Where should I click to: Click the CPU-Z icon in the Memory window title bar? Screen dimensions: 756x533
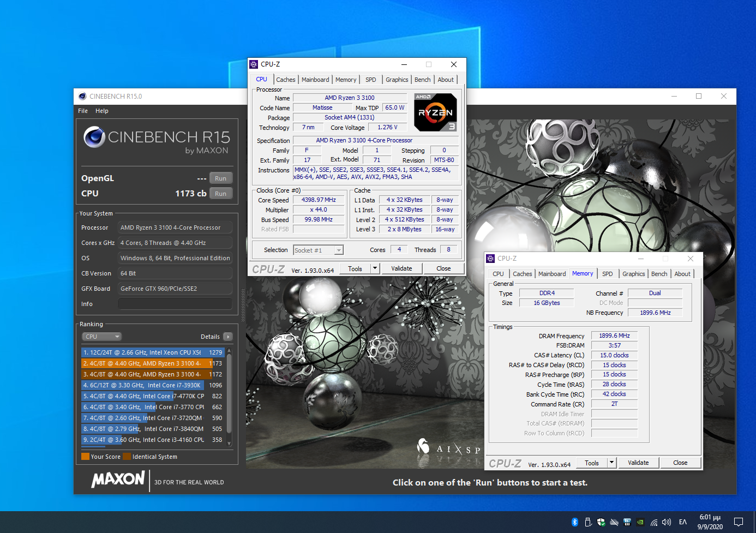point(490,259)
